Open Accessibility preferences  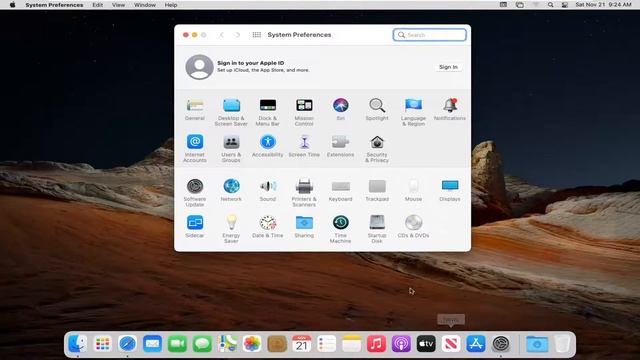pos(268,146)
